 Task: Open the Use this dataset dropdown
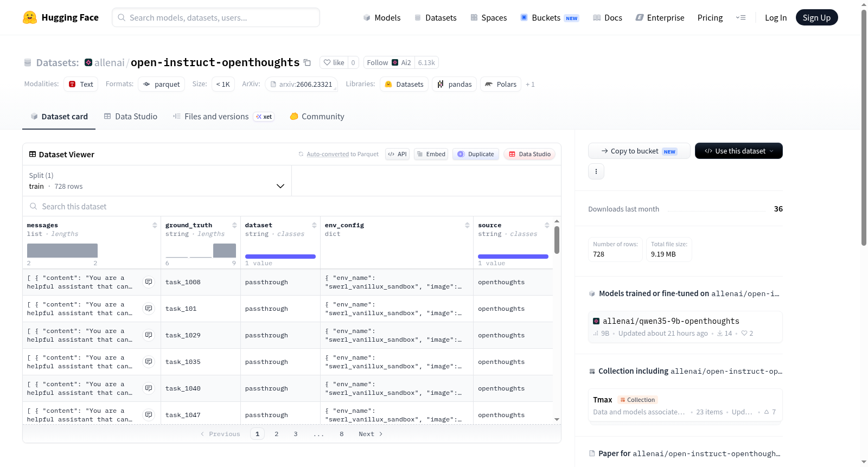[x=739, y=151]
